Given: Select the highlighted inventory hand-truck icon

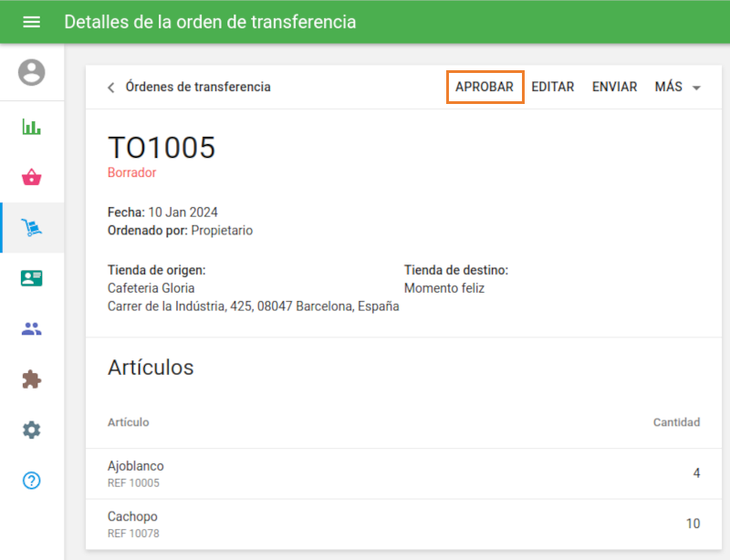Looking at the screenshot, I should point(32,228).
